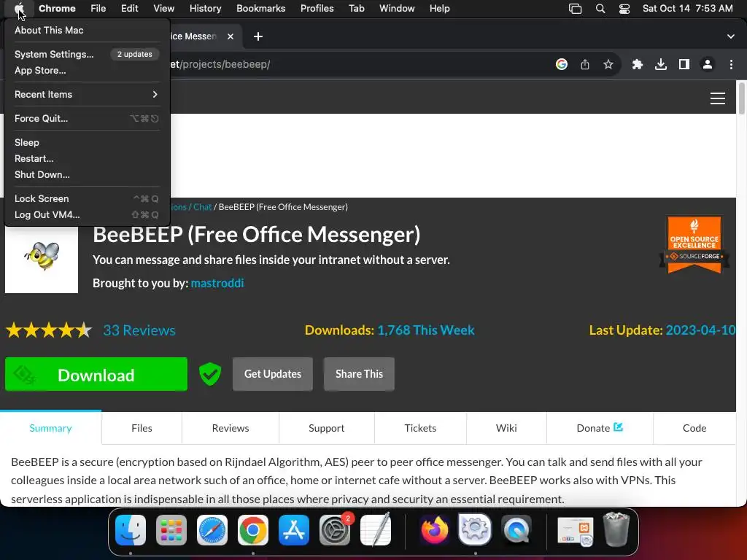Click the Get Updates button

(x=273, y=374)
